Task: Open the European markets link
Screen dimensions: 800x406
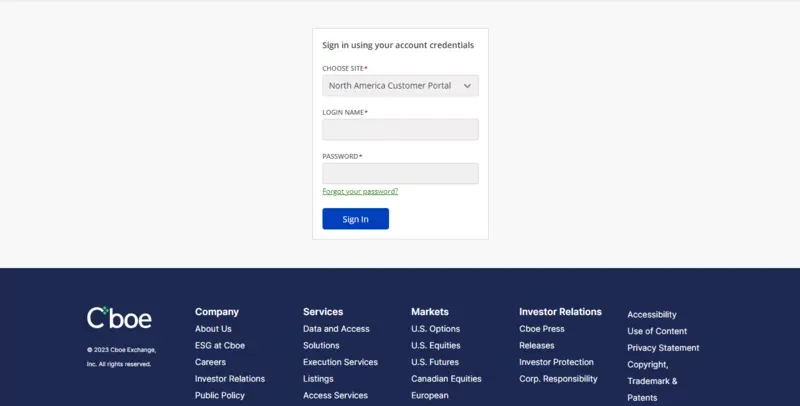Action: [x=430, y=395]
